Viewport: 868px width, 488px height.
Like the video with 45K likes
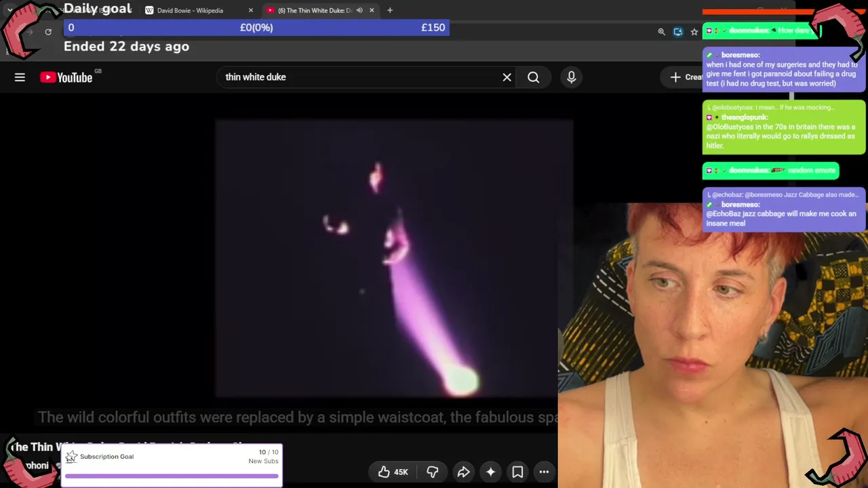coord(393,472)
